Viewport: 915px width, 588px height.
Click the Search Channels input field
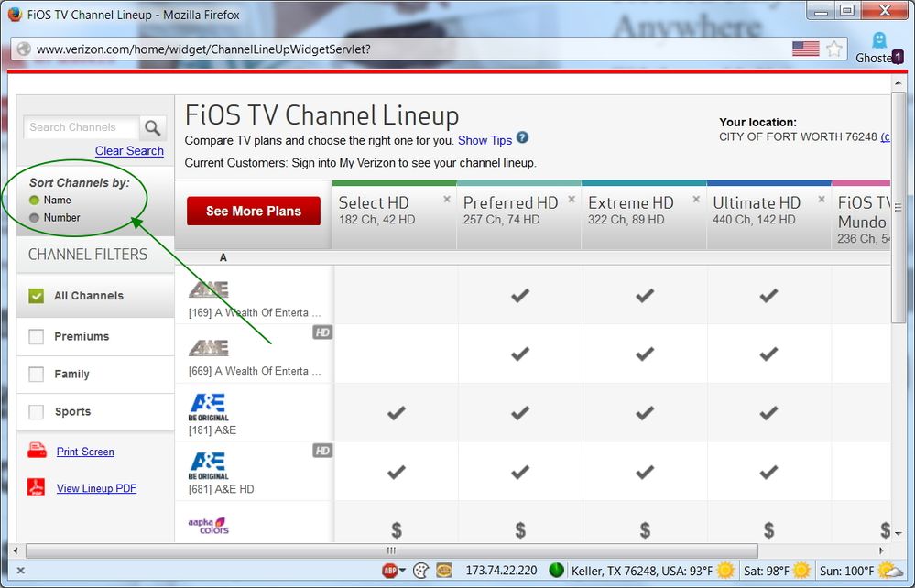[x=81, y=127]
